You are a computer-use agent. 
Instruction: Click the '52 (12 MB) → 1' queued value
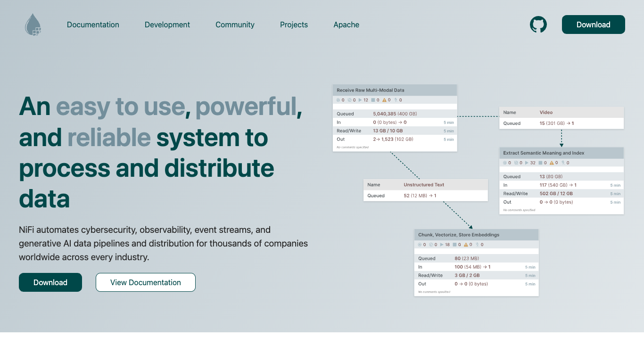coord(420,196)
